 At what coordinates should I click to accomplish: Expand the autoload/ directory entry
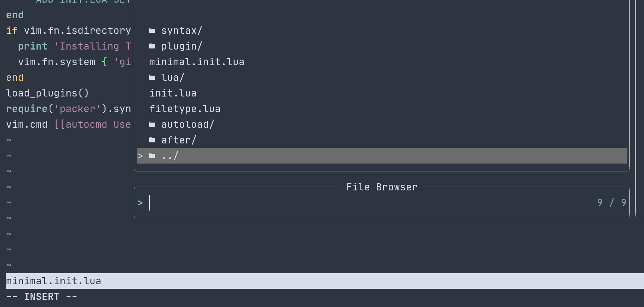(x=187, y=124)
